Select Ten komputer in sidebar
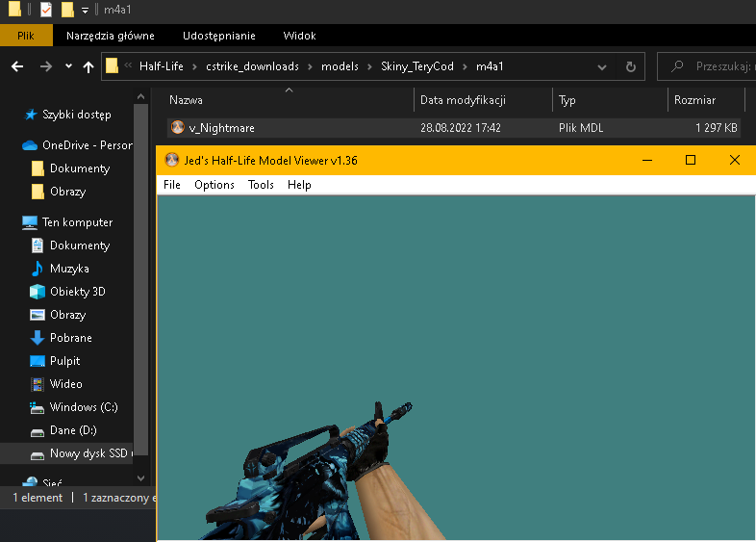This screenshot has height=542, width=756. pyautogui.click(x=77, y=222)
